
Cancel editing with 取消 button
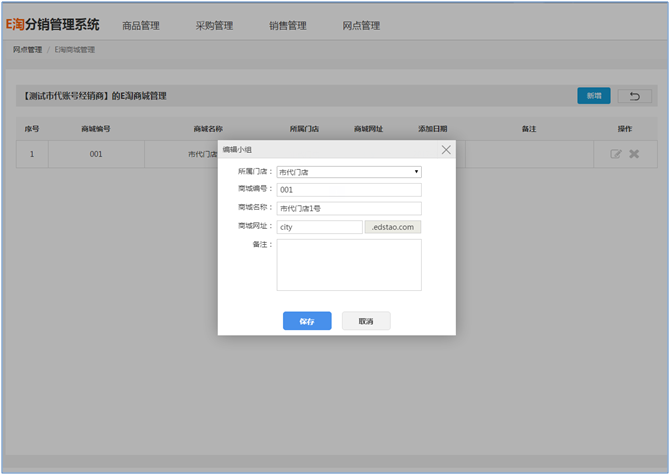(366, 321)
